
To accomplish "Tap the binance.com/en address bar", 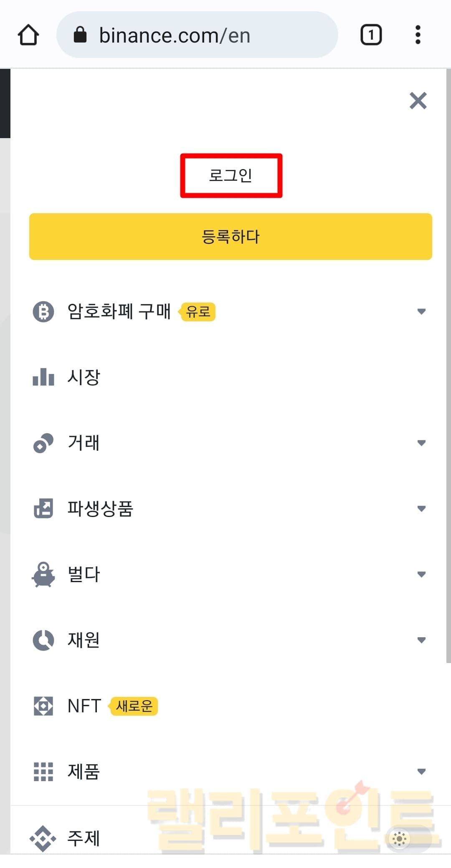I will pos(196,35).
